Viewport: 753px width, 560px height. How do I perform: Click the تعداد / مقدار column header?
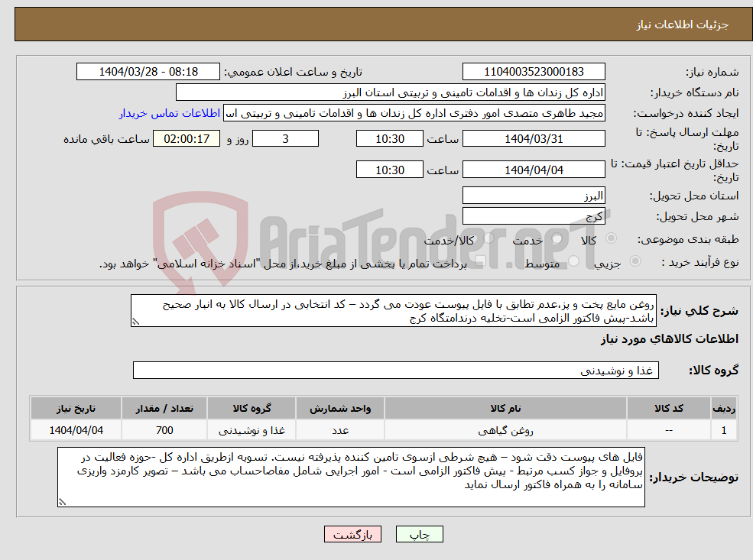(x=164, y=409)
